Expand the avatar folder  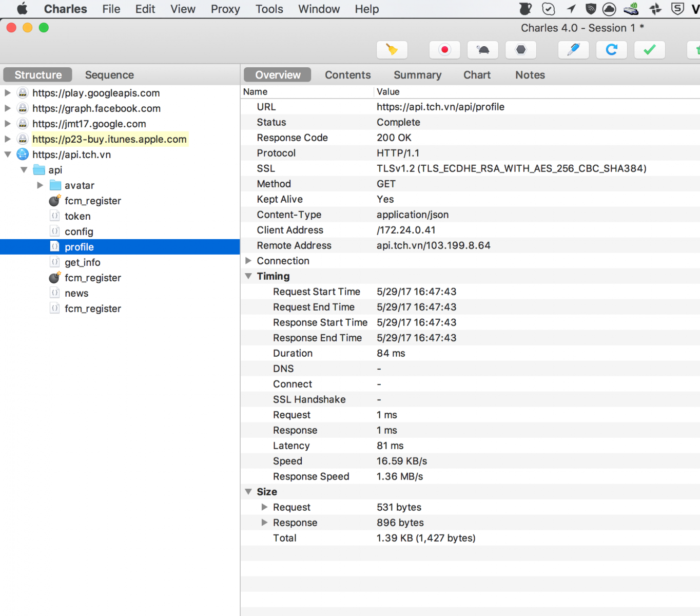point(40,185)
